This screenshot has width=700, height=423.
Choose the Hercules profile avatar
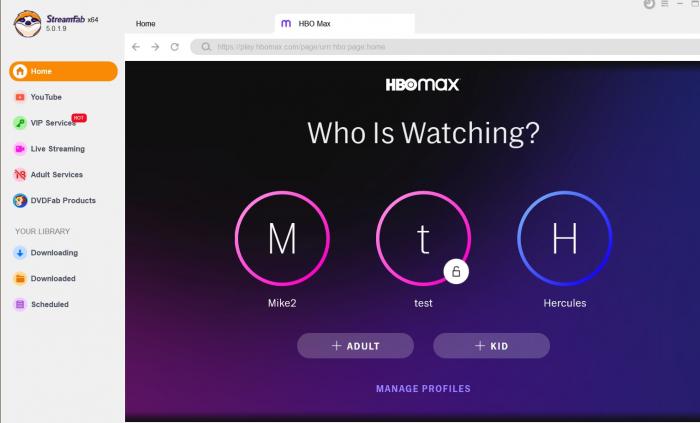(x=565, y=238)
